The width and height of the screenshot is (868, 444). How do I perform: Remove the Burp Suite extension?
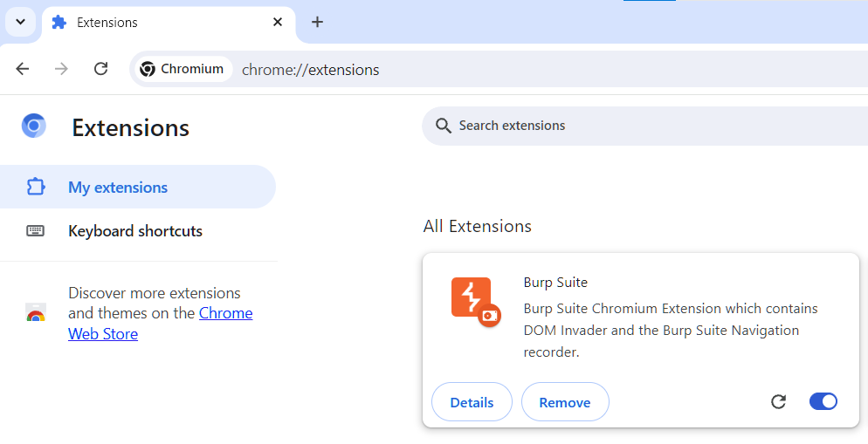(565, 402)
